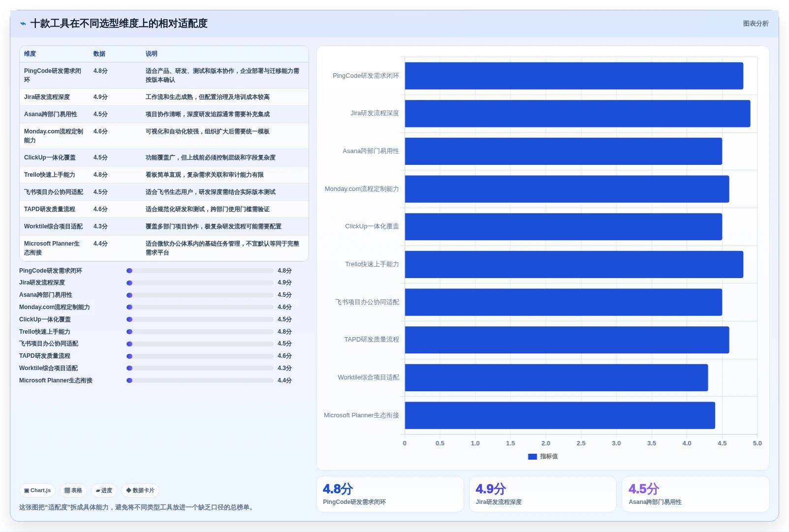Click the Trello快速上手能力 progress bar
This screenshot has width=789, height=532.
point(200,332)
